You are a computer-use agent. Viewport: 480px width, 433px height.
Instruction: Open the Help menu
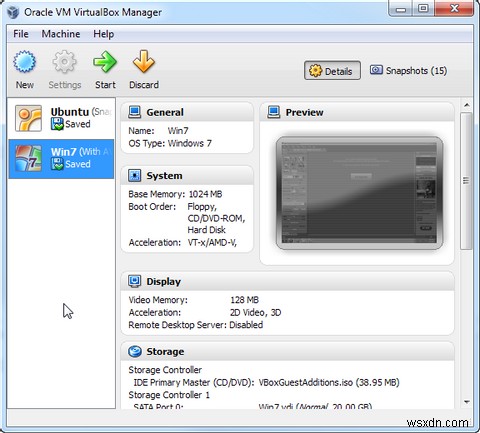click(x=104, y=34)
